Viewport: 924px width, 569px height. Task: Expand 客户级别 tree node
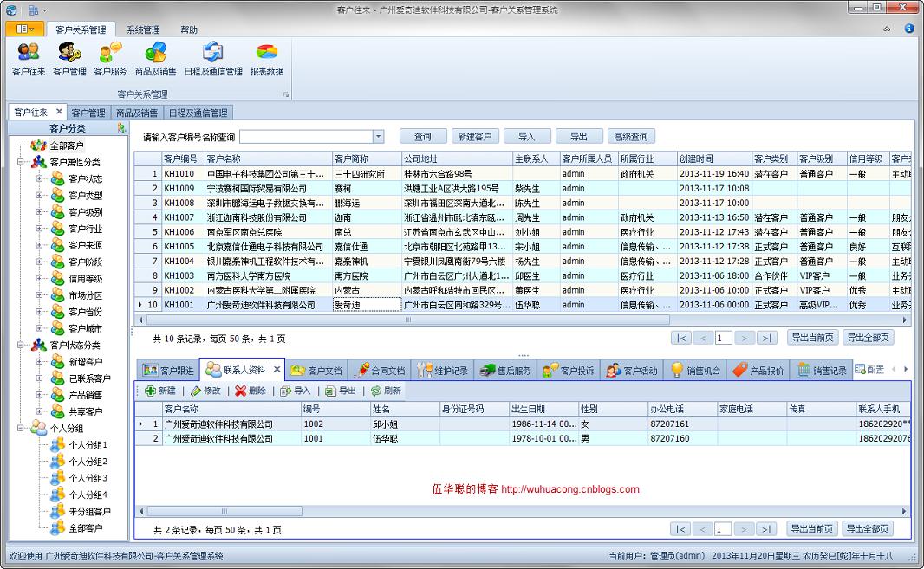click(39, 211)
